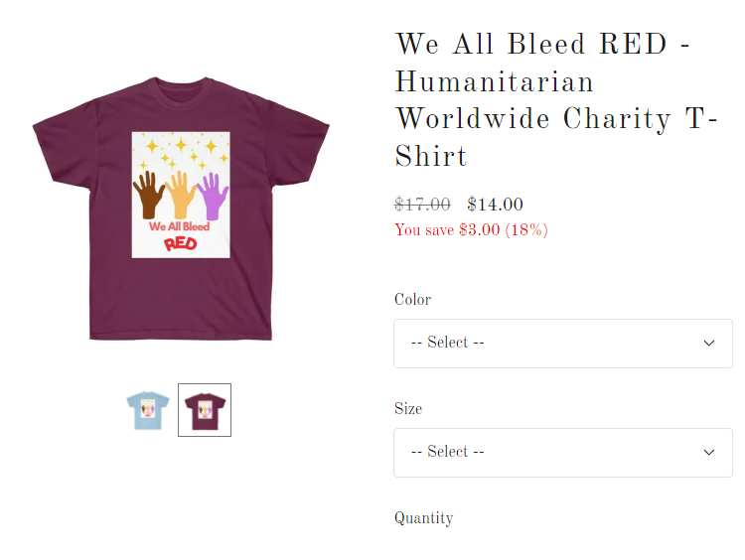The image size is (745, 560).
Task: Select the light blue shirt thumbnail
Action: [148, 410]
